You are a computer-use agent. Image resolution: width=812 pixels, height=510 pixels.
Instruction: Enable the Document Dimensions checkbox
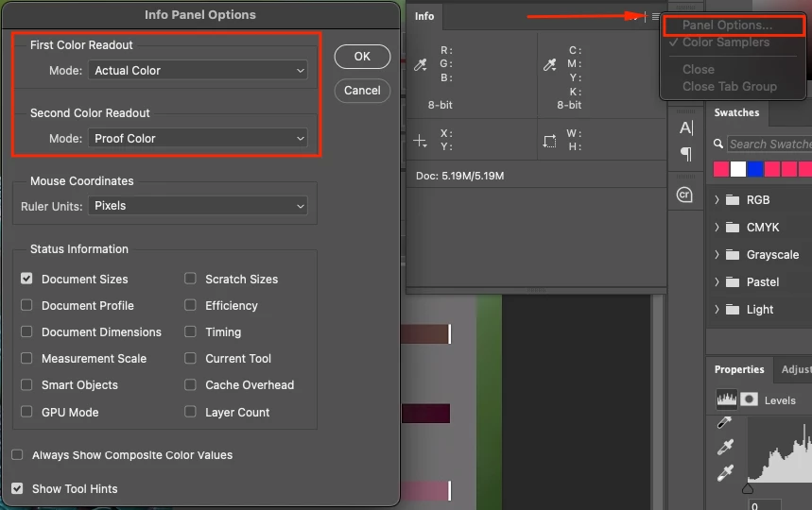point(26,331)
